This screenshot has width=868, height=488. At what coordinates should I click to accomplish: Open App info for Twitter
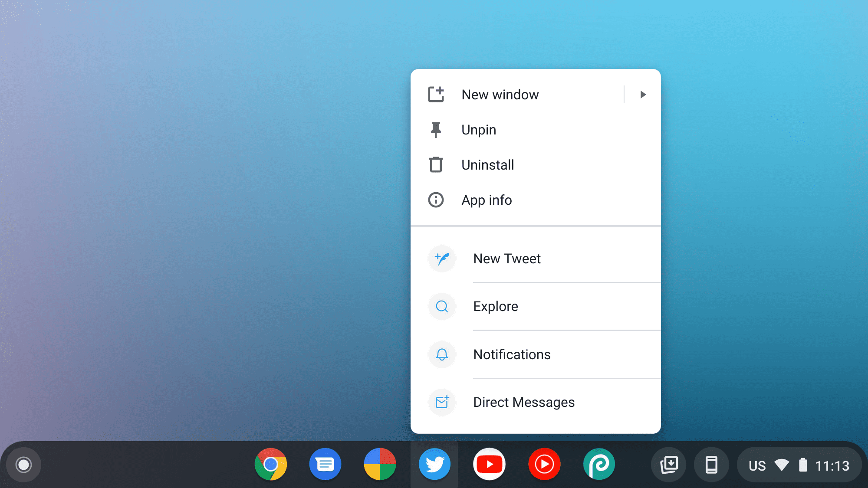click(x=487, y=200)
